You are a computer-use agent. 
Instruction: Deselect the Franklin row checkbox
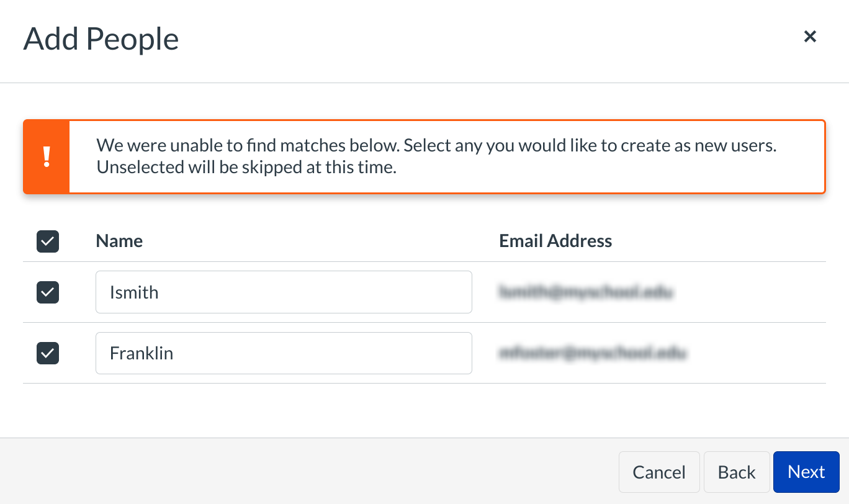pyautogui.click(x=48, y=353)
